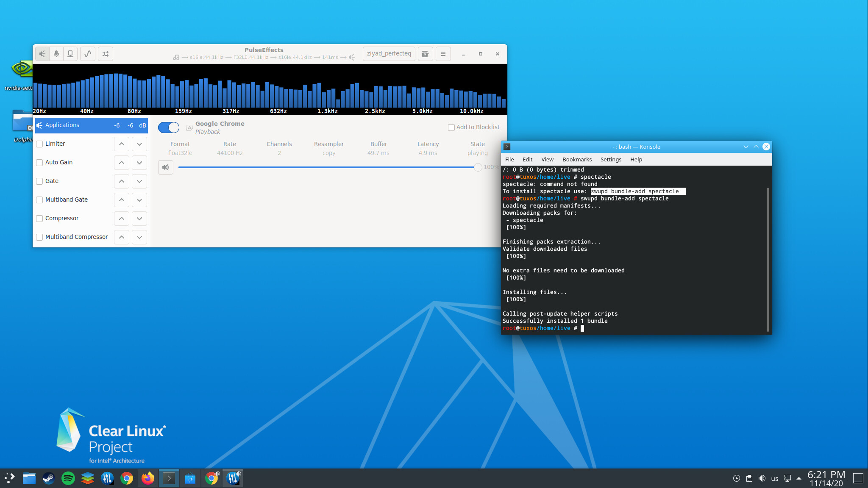Move Multiband Gate up with chevron
The height and width of the screenshot is (488, 868).
(x=122, y=200)
